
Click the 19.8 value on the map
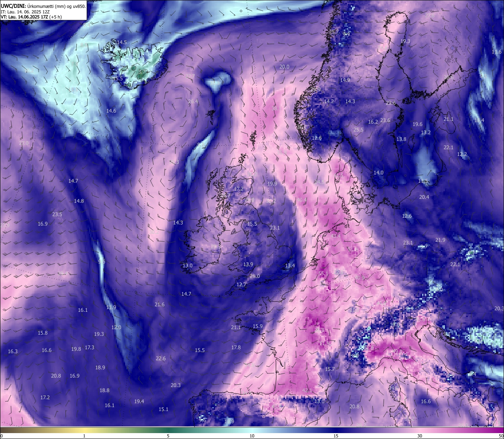click(76, 349)
